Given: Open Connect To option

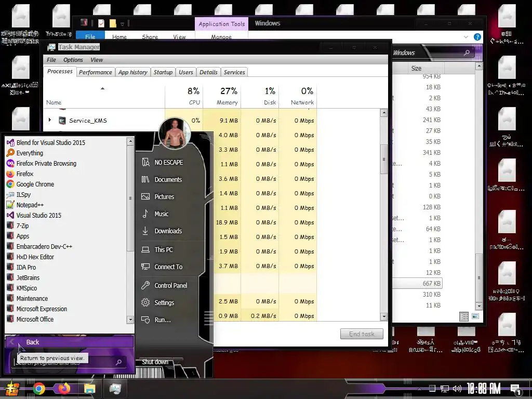Looking at the screenshot, I should [168, 267].
